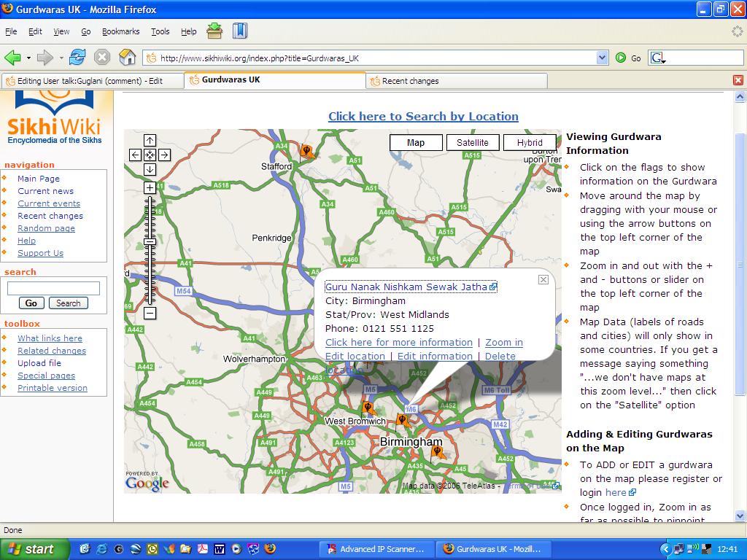
Task: Pan the map right with the arrow
Action: click(164, 155)
